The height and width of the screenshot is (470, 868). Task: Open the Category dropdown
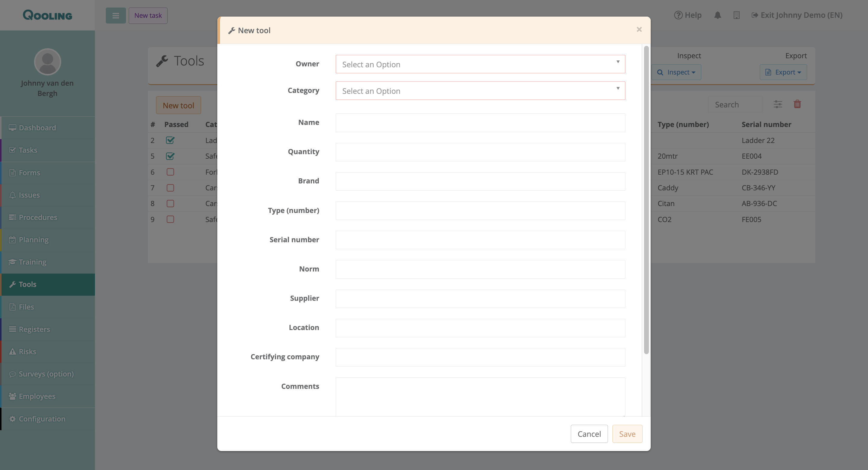[480, 91]
